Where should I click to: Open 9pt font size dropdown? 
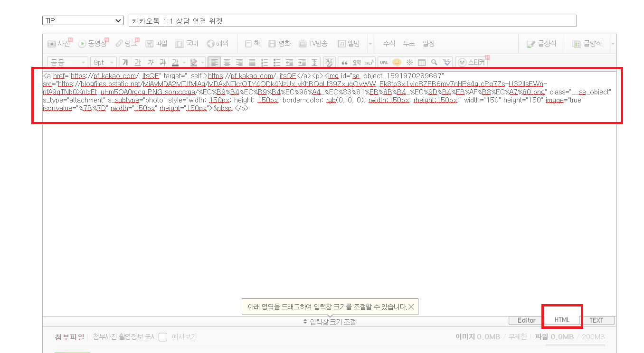pyautogui.click(x=103, y=62)
